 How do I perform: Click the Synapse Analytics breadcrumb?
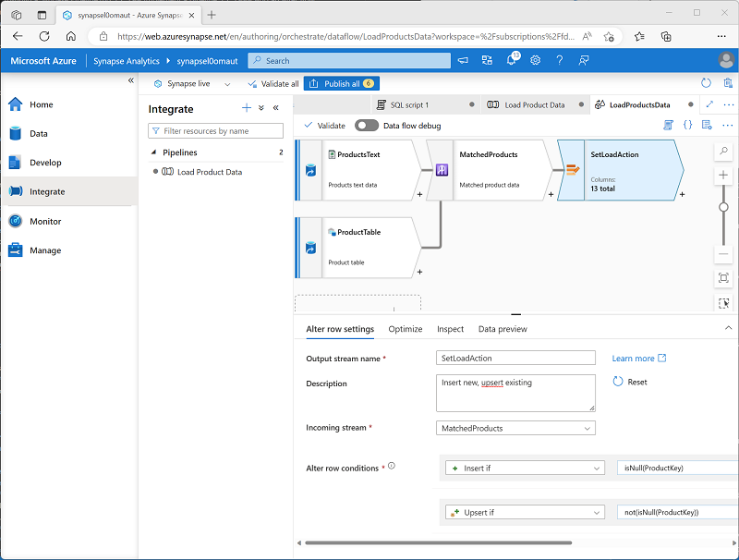click(x=127, y=61)
